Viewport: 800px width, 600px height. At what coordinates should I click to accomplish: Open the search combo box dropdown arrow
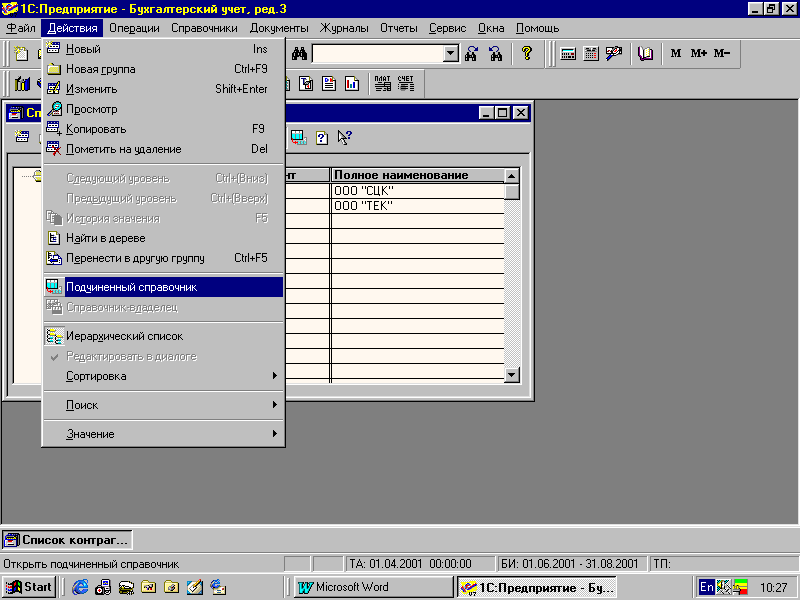[x=451, y=53]
